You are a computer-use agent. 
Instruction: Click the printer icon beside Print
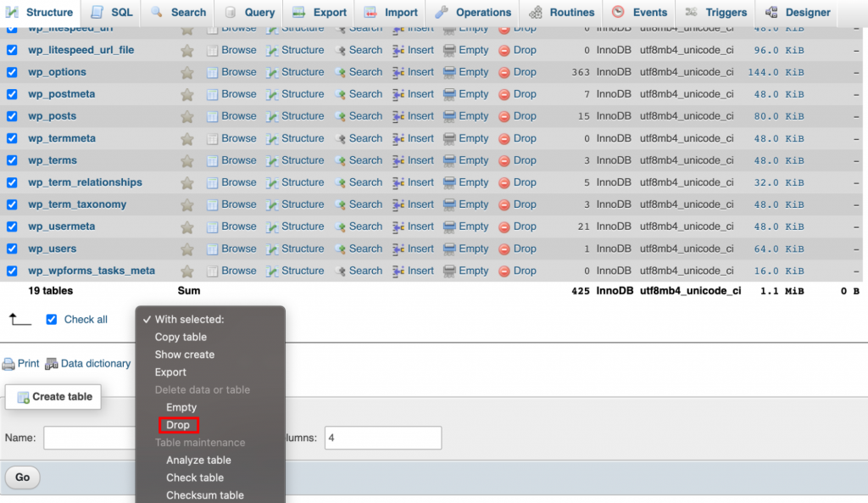point(8,364)
